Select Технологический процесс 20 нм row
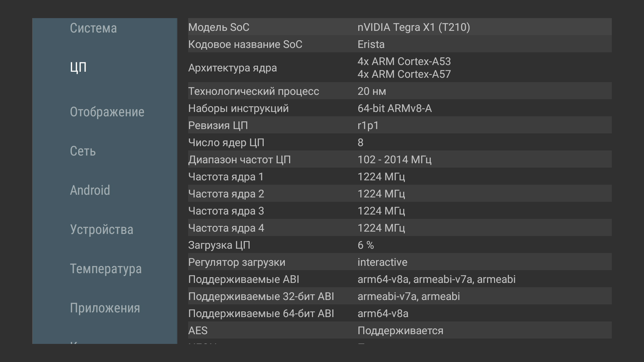The image size is (644, 362). 399,91
